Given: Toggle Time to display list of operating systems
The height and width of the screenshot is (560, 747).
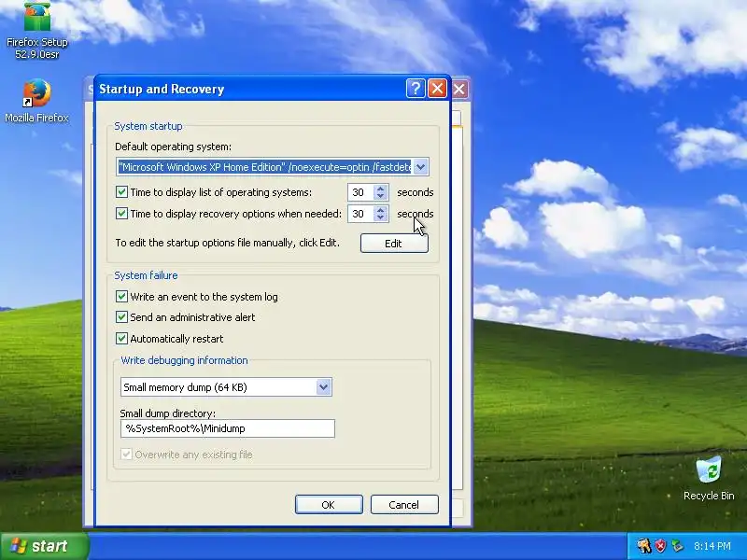Looking at the screenshot, I should click(121, 192).
